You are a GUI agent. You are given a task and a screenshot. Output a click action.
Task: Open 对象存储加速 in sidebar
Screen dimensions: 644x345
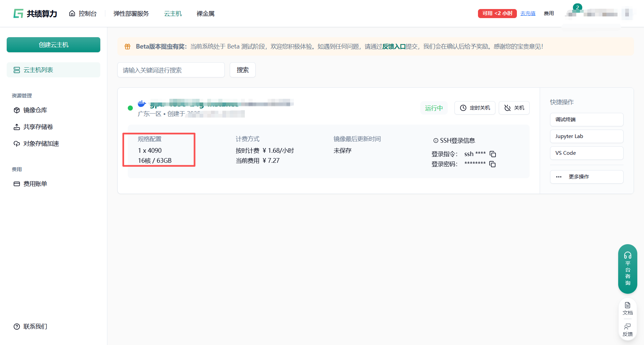pyautogui.click(x=36, y=144)
